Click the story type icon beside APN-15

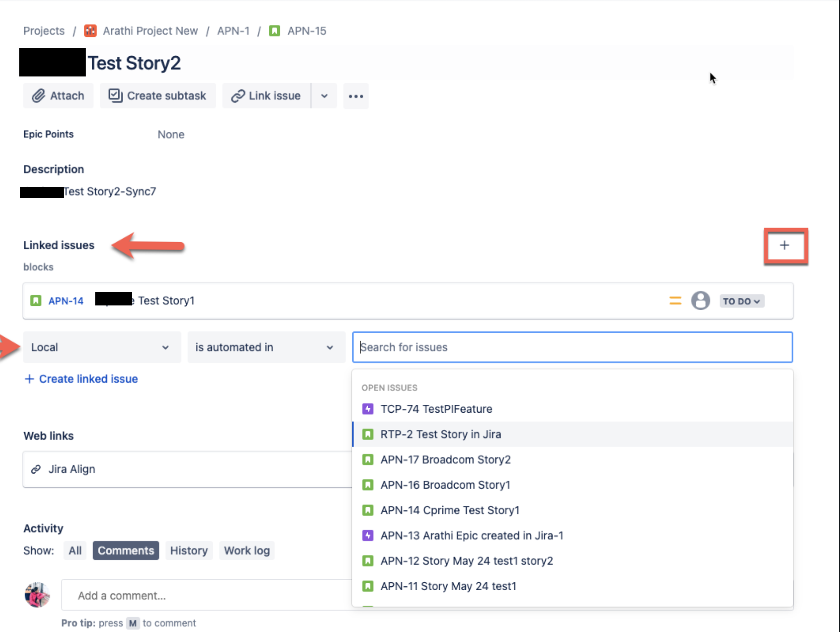point(275,31)
